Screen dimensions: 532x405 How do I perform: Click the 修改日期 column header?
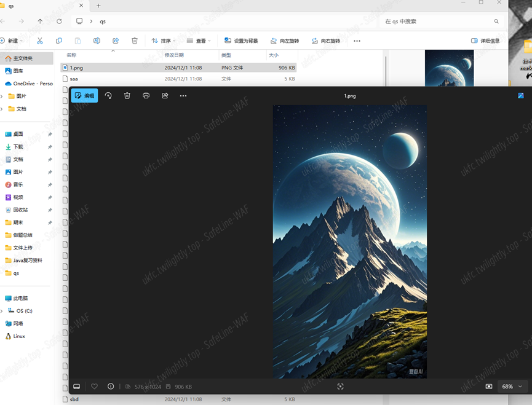[x=174, y=55]
